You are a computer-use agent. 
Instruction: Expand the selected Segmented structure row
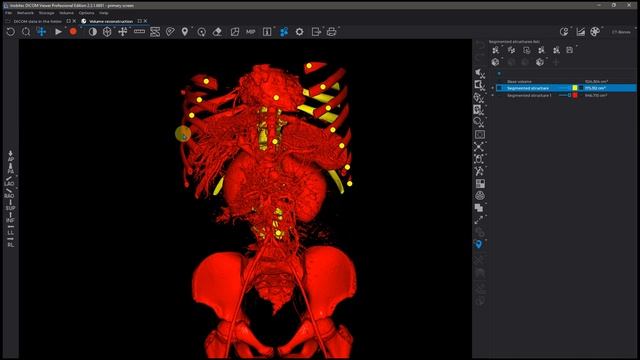click(492, 88)
